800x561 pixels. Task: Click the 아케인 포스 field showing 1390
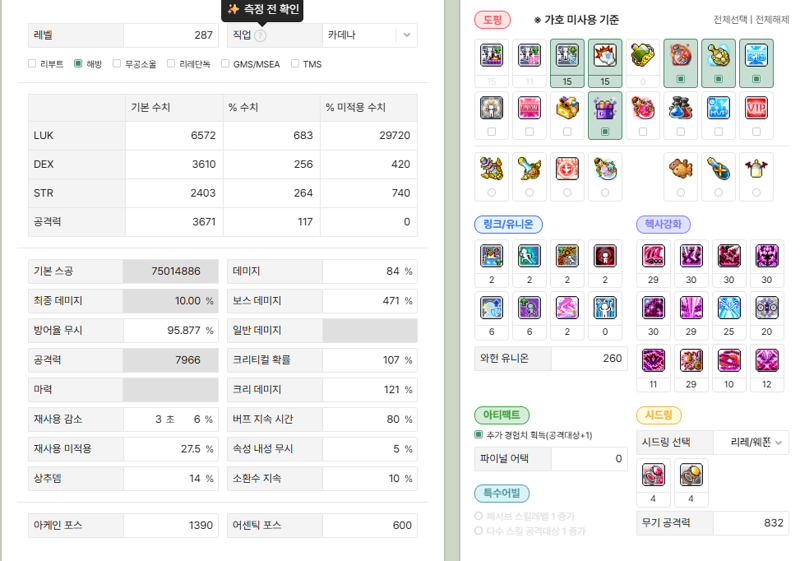pyautogui.click(x=171, y=525)
